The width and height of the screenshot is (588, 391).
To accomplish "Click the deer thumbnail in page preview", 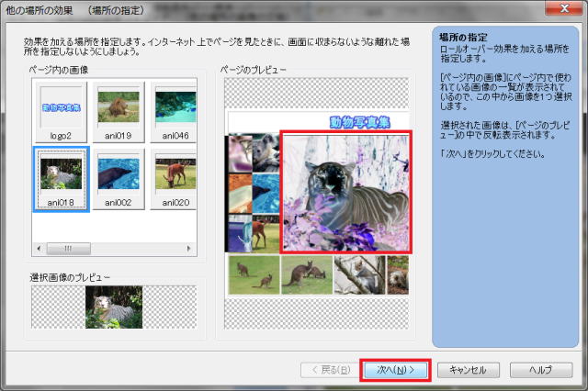I will [x=266, y=233].
